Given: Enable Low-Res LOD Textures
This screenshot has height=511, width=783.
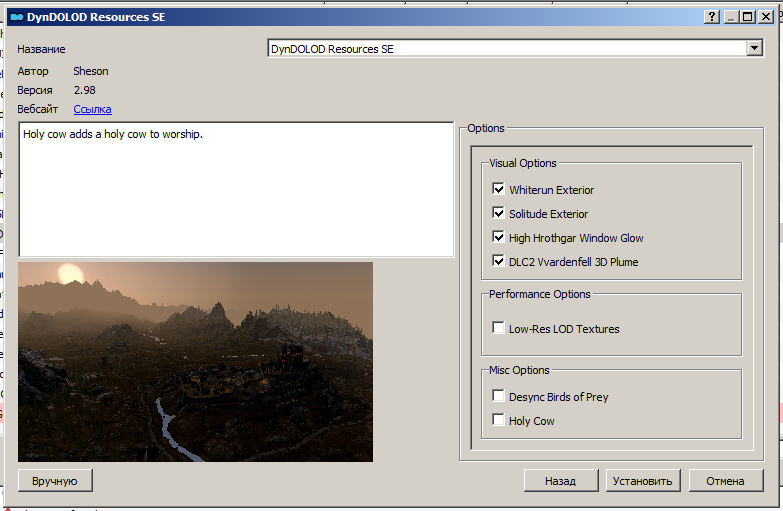Looking at the screenshot, I should click(498, 328).
